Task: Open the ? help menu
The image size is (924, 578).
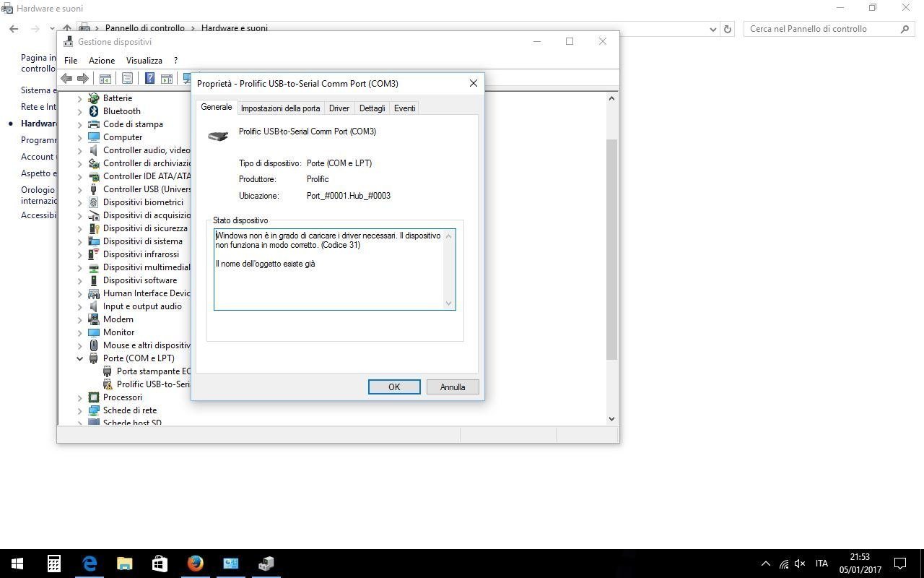Action: (x=175, y=61)
